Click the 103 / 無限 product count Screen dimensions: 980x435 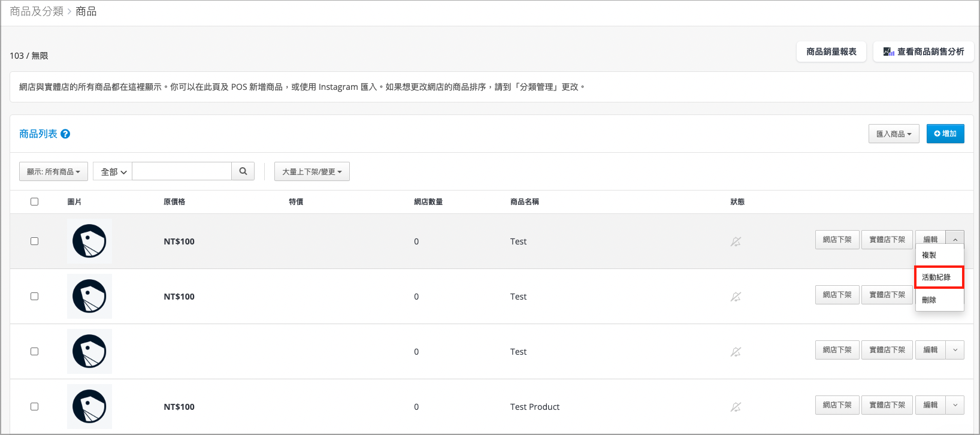tap(29, 56)
